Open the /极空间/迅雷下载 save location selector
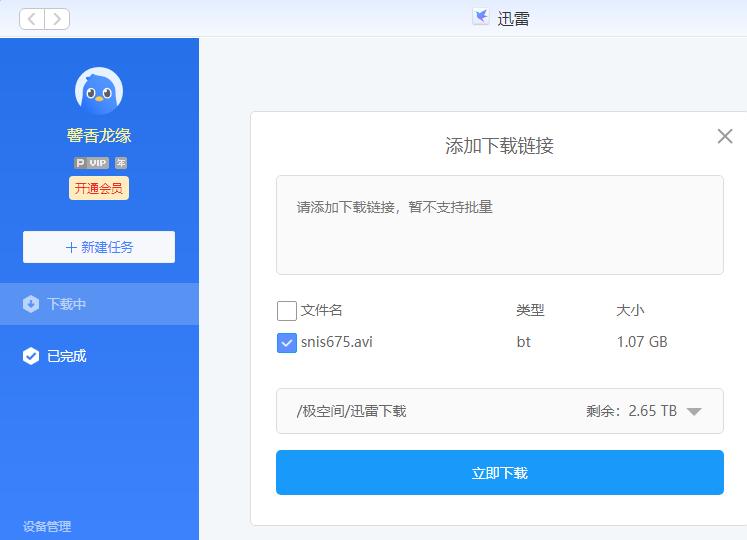 [500, 411]
